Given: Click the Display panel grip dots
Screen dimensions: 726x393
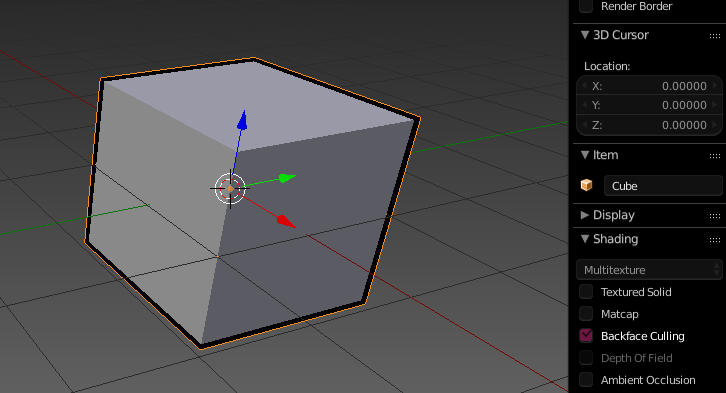Looking at the screenshot, I should point(715,216).
